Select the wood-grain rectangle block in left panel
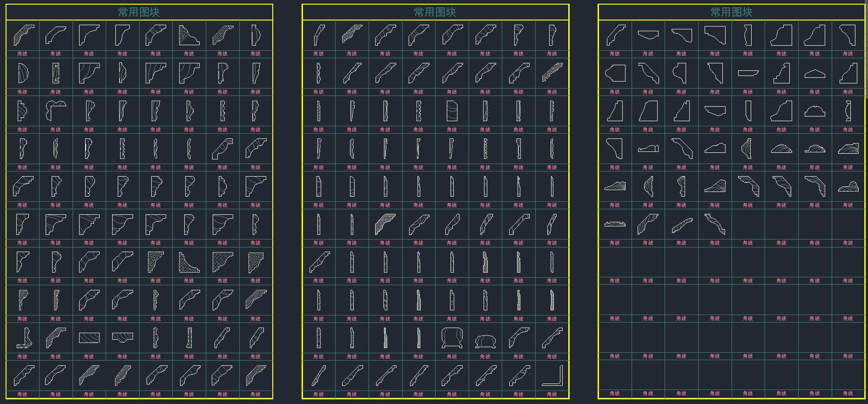868x404 pixels. tap(89, 338)
